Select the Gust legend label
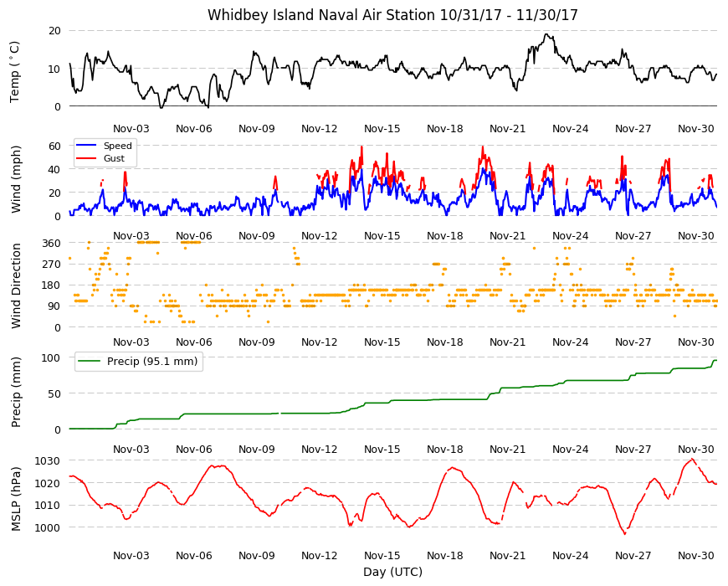This screenshot has height=586, width=728. point(114,158)
